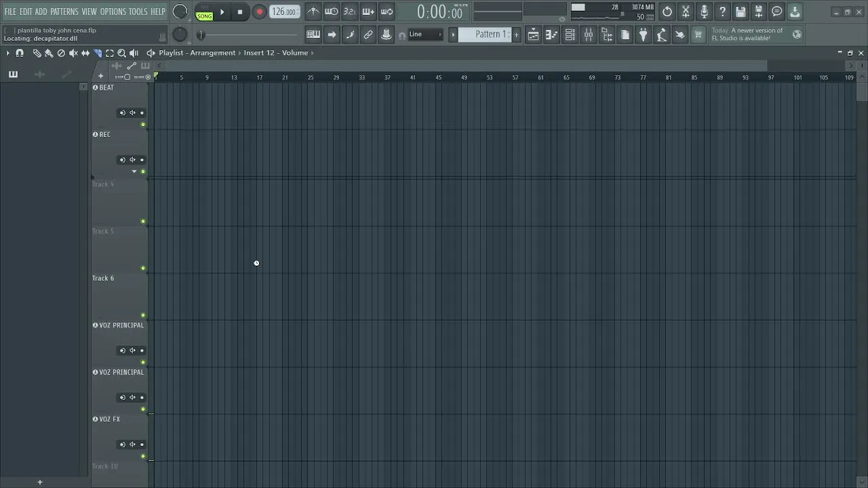Stop playback with the stop button
Screen dimensions: 868x488
(240, 12)
